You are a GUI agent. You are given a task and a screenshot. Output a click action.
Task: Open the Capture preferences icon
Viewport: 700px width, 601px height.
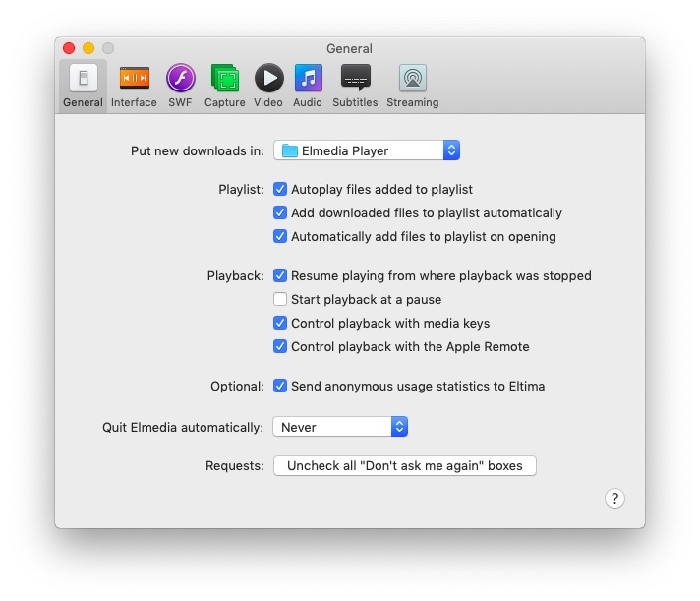225,78
